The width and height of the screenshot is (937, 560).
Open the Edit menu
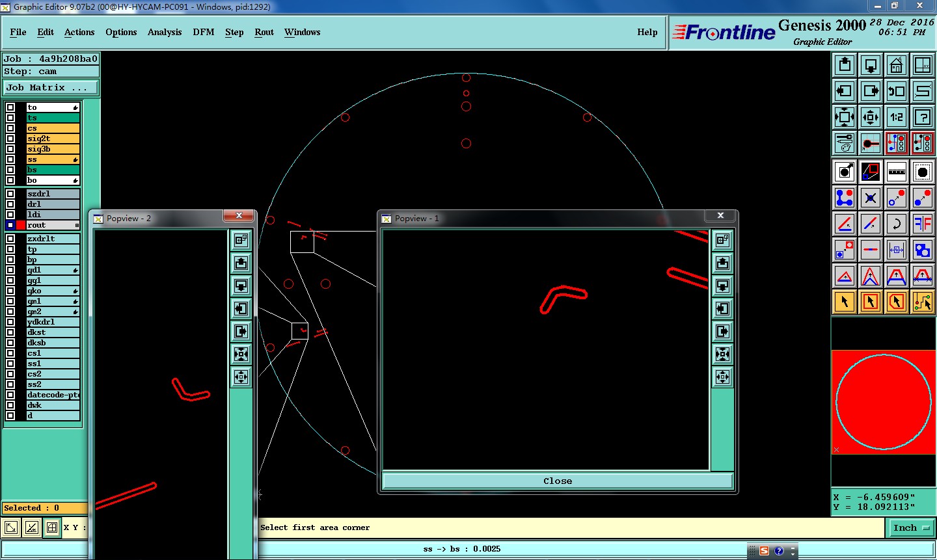click(46, 32)
